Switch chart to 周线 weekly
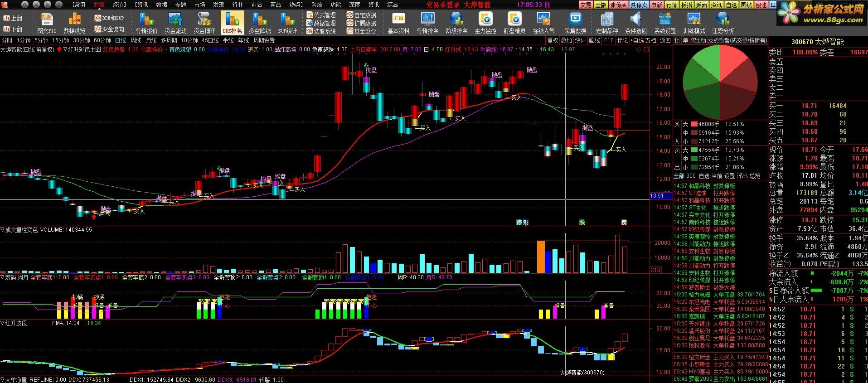 136,40
